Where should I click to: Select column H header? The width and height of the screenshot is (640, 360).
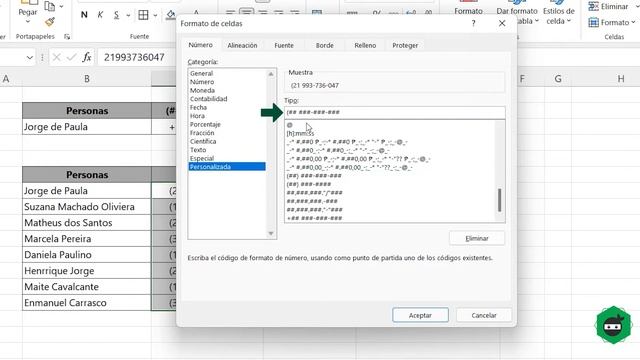620,79
